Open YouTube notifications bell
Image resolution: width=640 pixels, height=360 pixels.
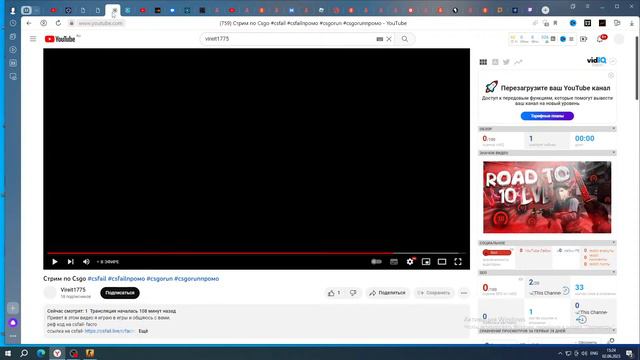[x=600, y=39]
